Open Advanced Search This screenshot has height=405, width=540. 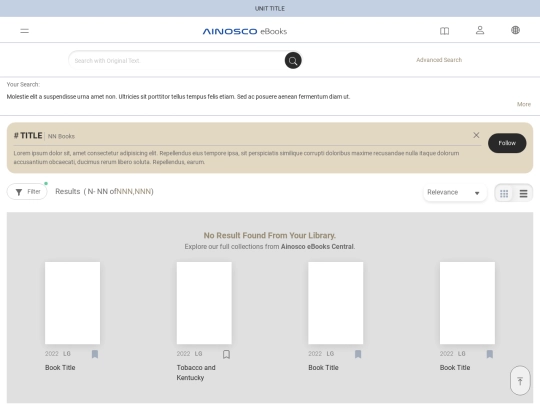click(439, 60)
